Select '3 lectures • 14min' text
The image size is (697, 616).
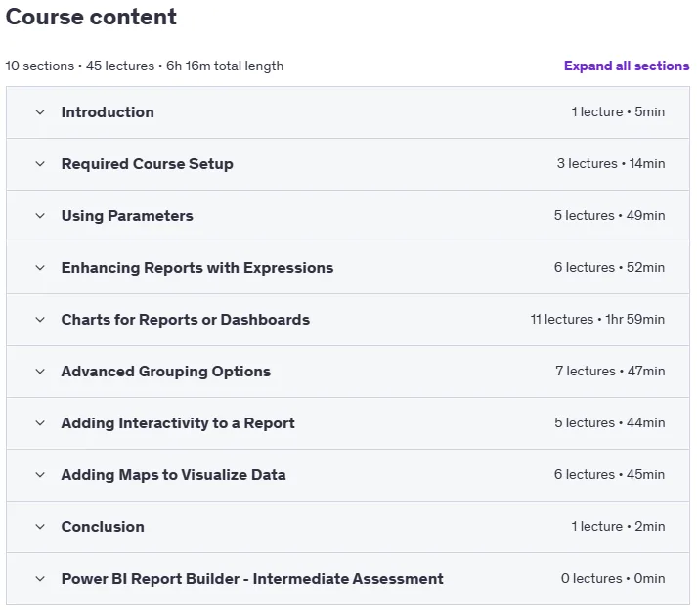tap(611, 163)
